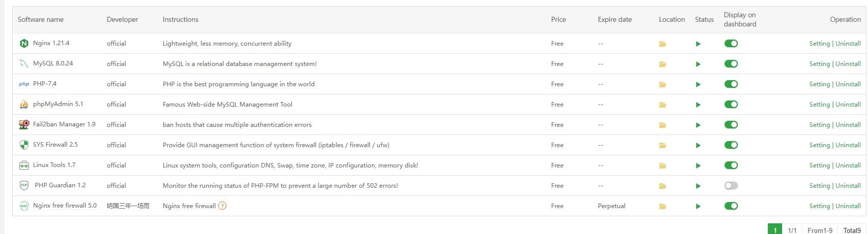868x234 pixels.
Task: Go to page 1 in pagination
Action: coord(775,230)
